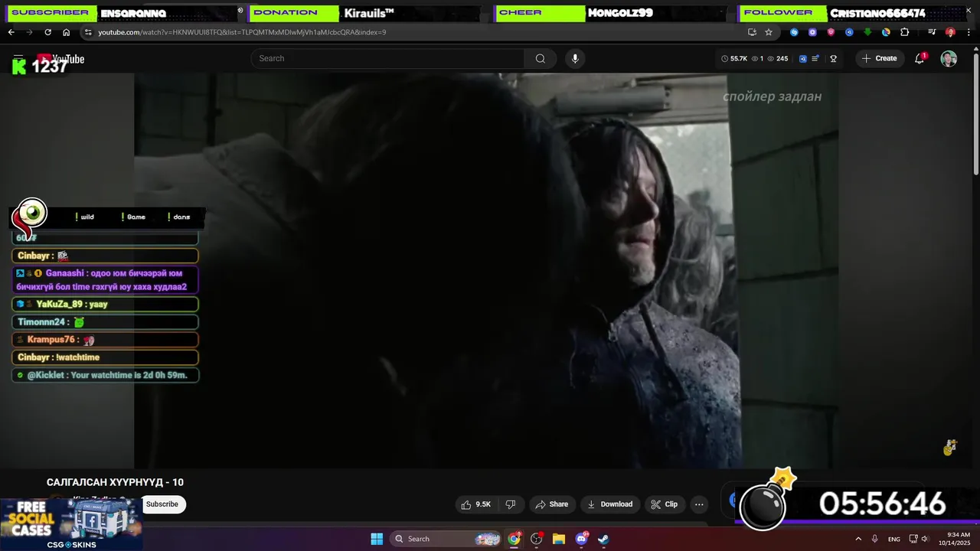
Task: Open the Chrome three-dot menu
Action: (x=969, y=32)
